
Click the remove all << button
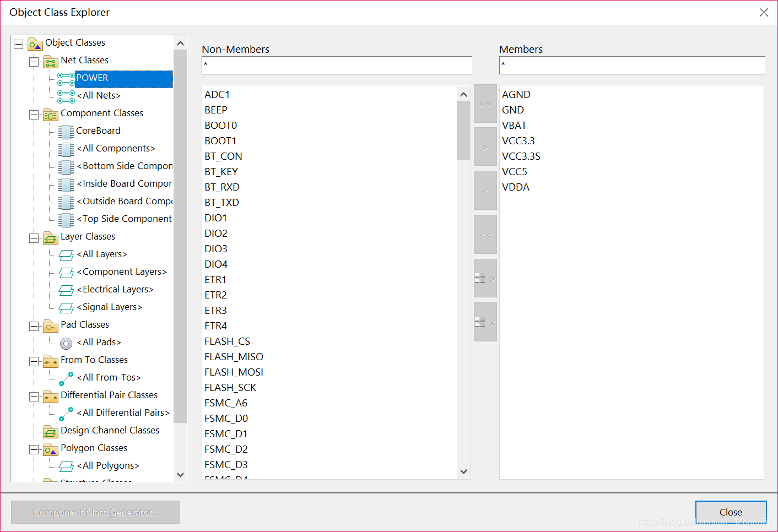485,235
